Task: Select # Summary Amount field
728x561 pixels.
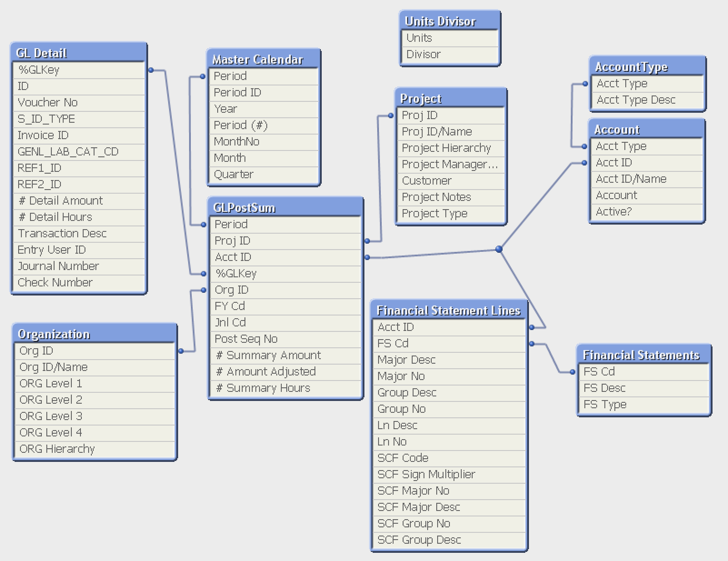Action: 285,356
